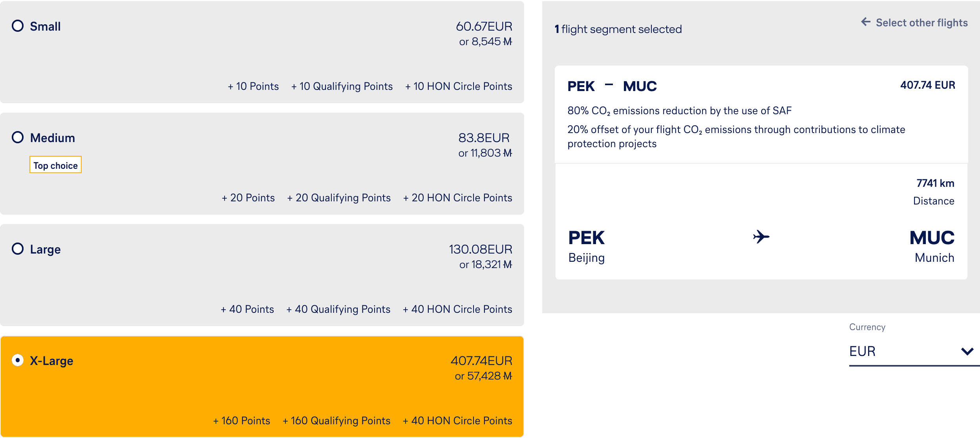Click the Medium package 83.8EUR price

click(x=484, y=138)
